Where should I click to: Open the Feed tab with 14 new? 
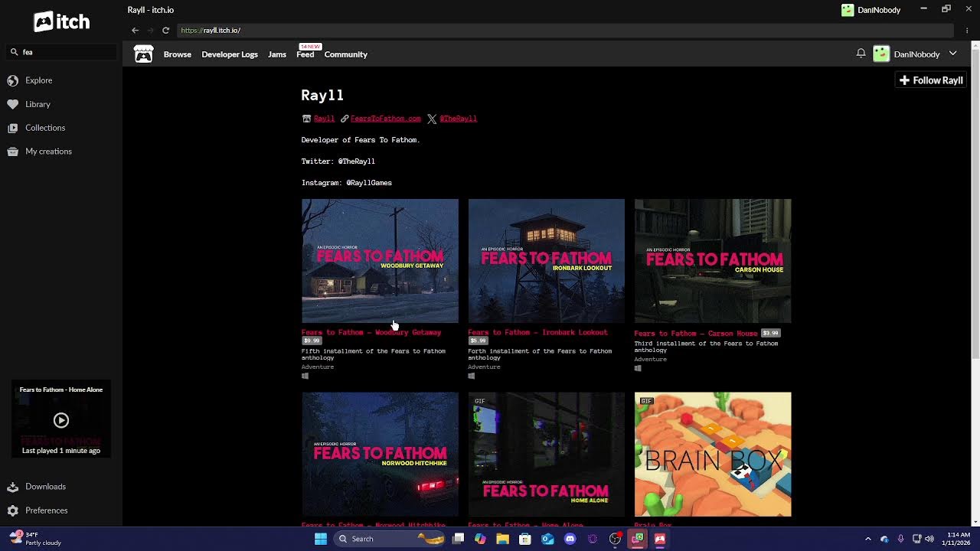pos(305,54)
